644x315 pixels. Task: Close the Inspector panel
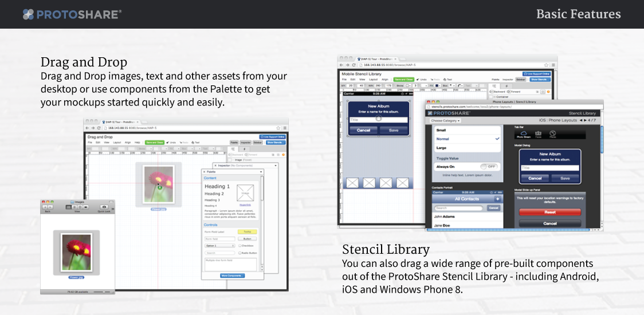point(215,166)
